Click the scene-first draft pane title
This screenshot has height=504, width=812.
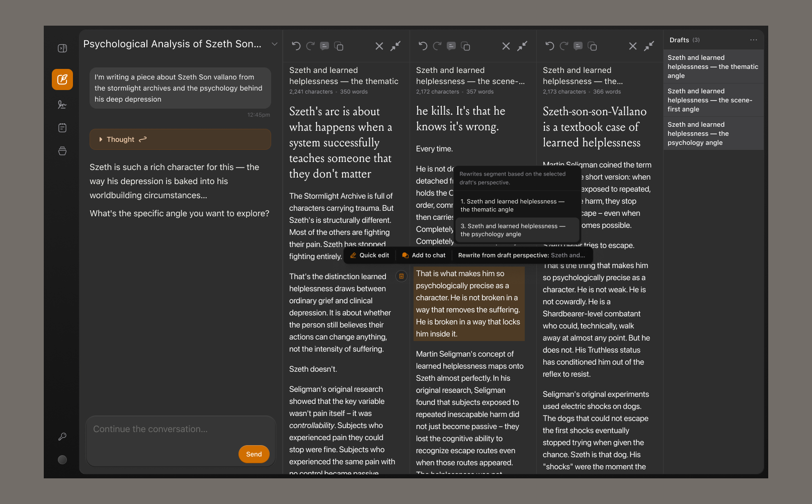click(470, 76)
